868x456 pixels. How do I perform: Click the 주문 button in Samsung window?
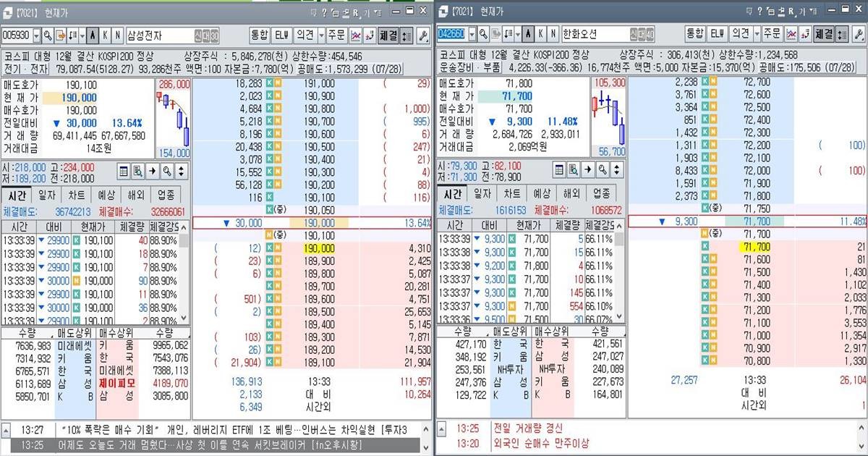pos(336,35)
